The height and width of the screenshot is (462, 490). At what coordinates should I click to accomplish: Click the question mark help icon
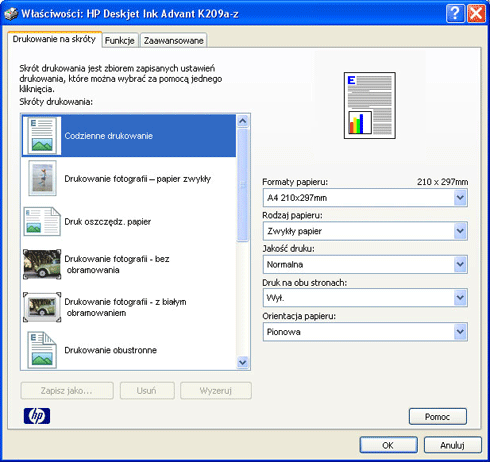click(x=455, y=14)
